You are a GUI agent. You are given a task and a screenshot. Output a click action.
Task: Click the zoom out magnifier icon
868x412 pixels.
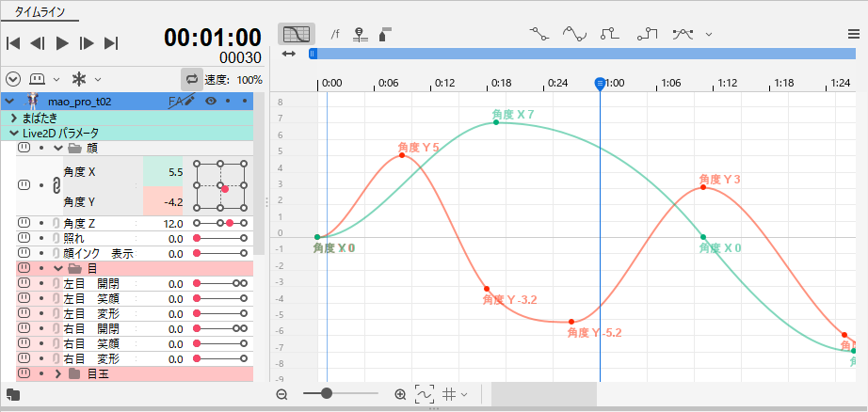pyautogui.click(x=281, y=395)
